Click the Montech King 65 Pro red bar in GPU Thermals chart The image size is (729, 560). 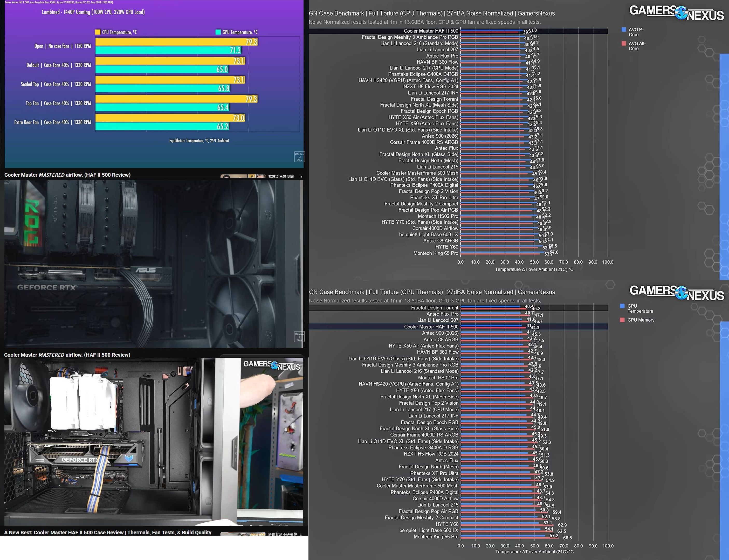point(510,538)
